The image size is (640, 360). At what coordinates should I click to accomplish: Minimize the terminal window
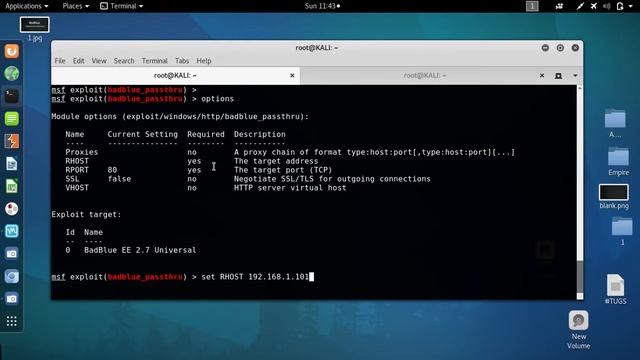[x=545, y=48]
